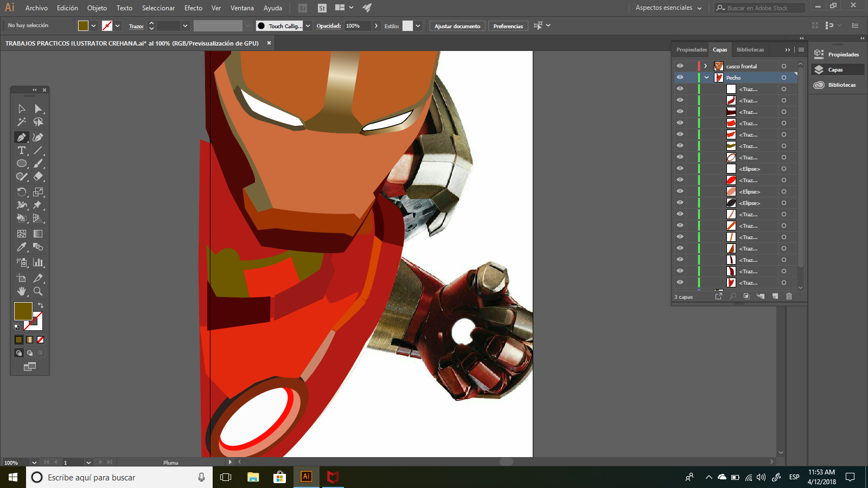This screenshot has height=488, width=868.
Task: Click target circle of Pecho layer
Action: tap(784, 78)
